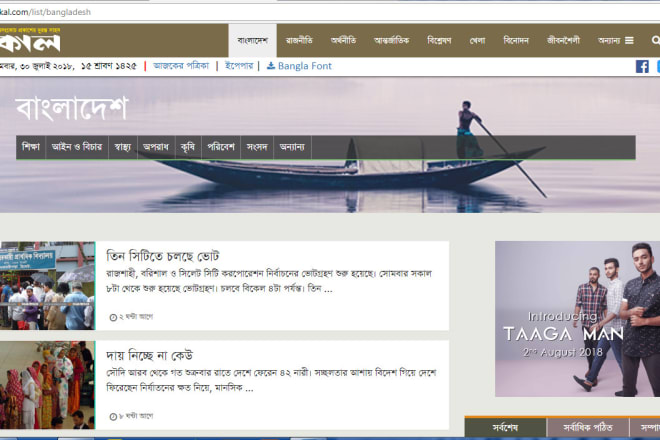Select the অপরাধ subcategory
The width and height of the screenshot is (660, 440).
pos(156,147)
